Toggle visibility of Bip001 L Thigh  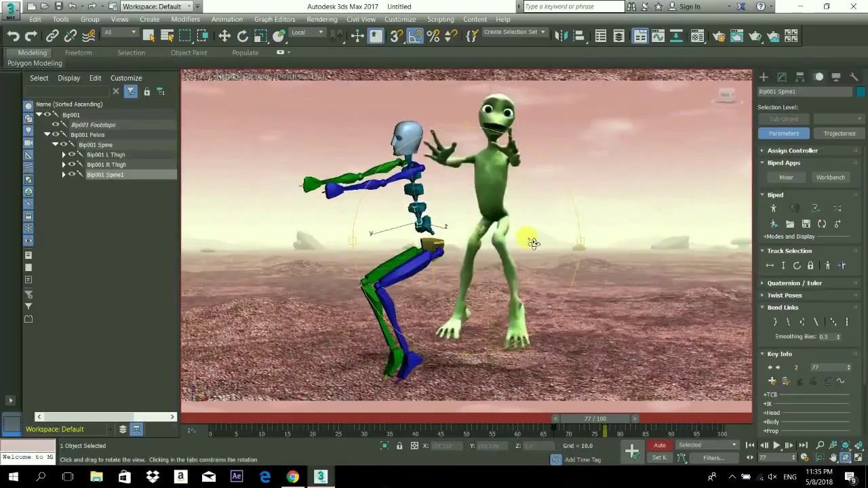[x=72, y=155]
